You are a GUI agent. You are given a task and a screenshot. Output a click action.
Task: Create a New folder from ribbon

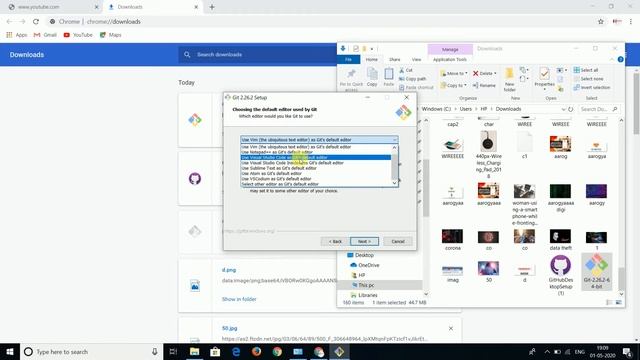(509, 80)
